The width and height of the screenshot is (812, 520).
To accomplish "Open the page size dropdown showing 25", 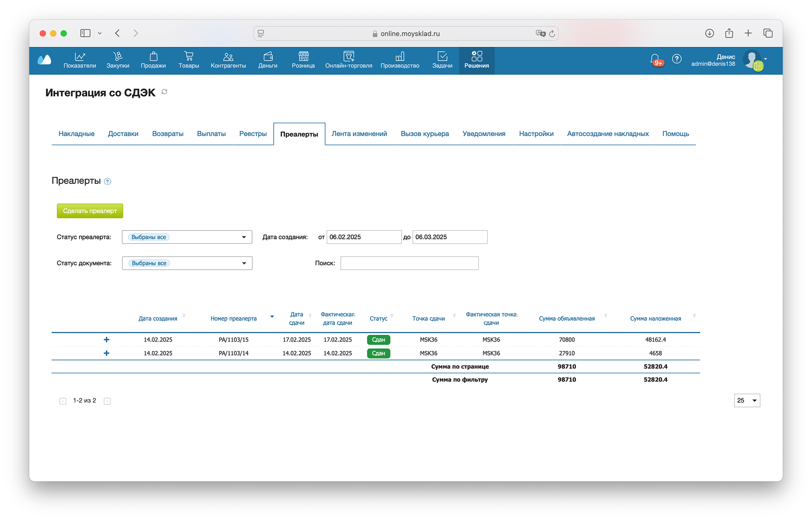I will (747, 401).
